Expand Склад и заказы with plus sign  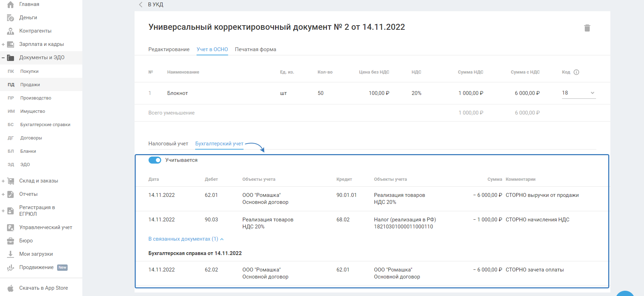(3, 181)
